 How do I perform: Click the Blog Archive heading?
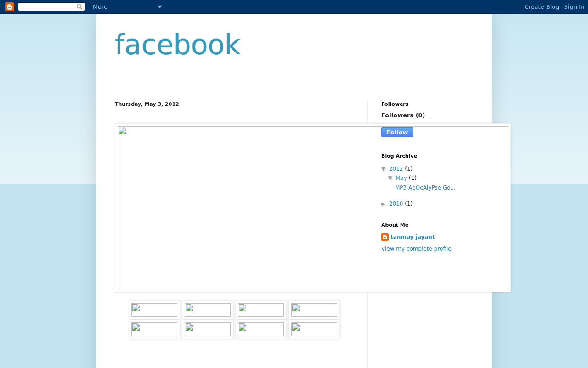click(x=399, y=156)
